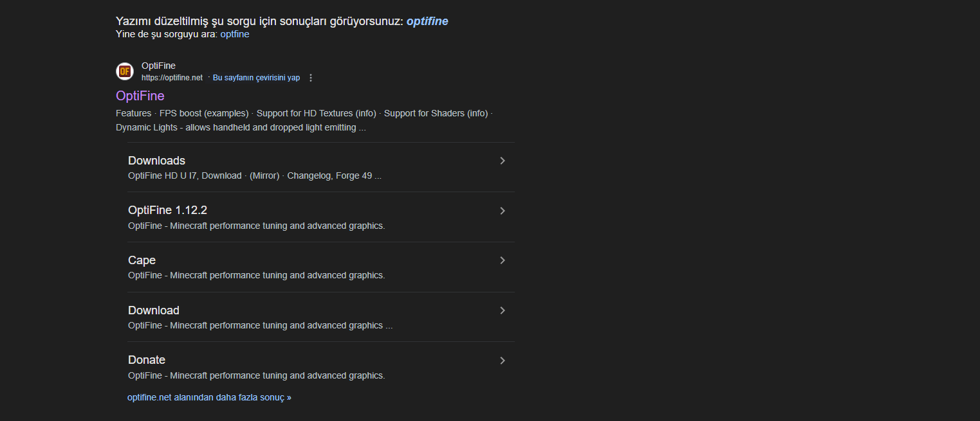Viewport: 980px width, 421px height.
Task: Expand the Downloads row chevron
Action: [x=503, y=161]
